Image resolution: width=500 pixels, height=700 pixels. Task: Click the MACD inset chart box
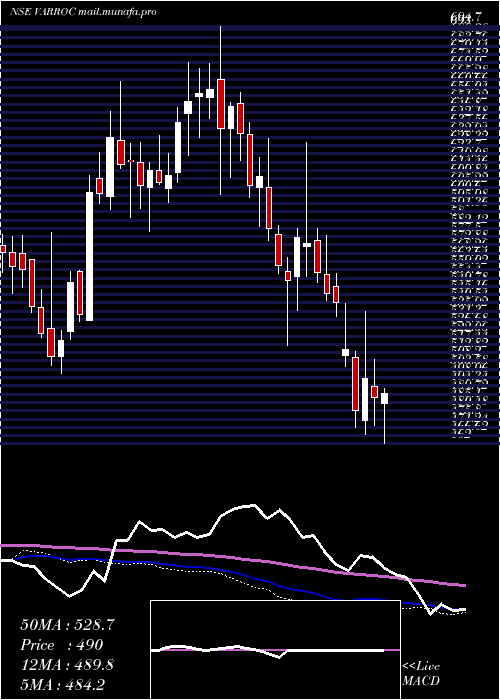[275, 650]
